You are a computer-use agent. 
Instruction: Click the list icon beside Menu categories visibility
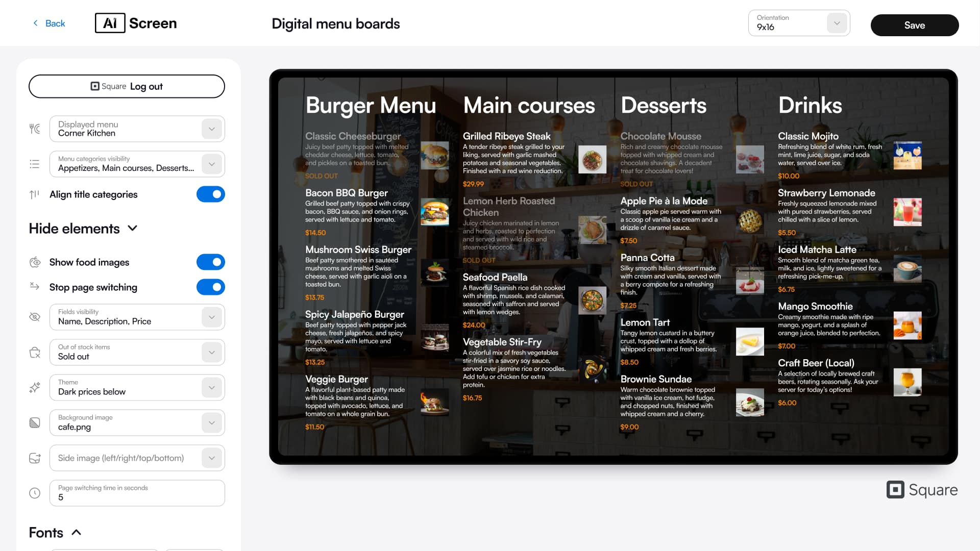click(35, 164)
